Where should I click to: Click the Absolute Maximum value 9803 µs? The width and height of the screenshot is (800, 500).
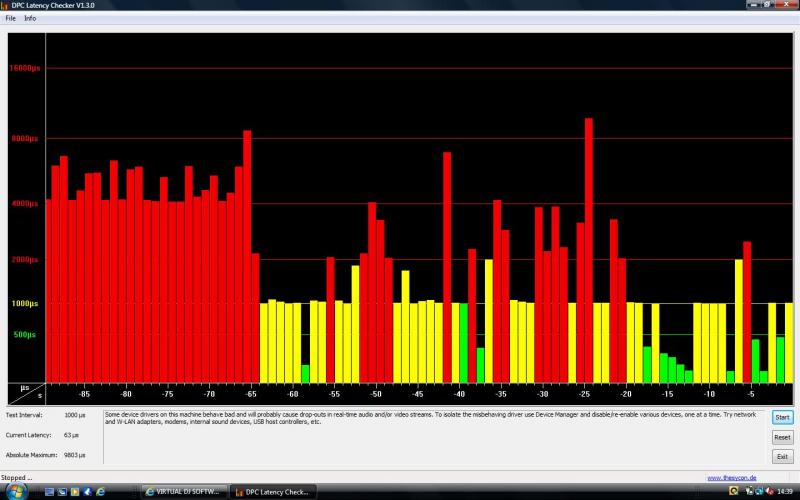77,455
